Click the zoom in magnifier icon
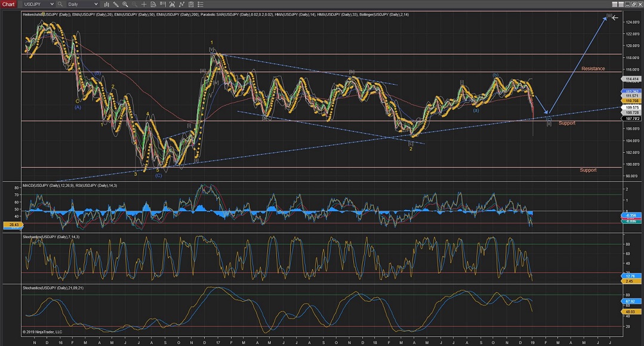 125,5
